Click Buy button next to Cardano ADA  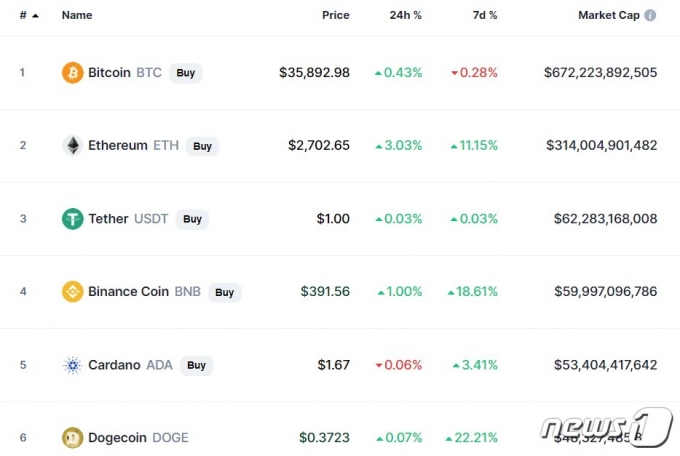click(196, 365)
